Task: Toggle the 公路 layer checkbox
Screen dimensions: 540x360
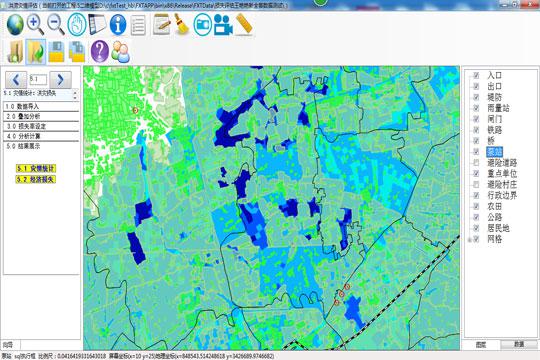Action: pyautogui.click(x=476, y=217)
